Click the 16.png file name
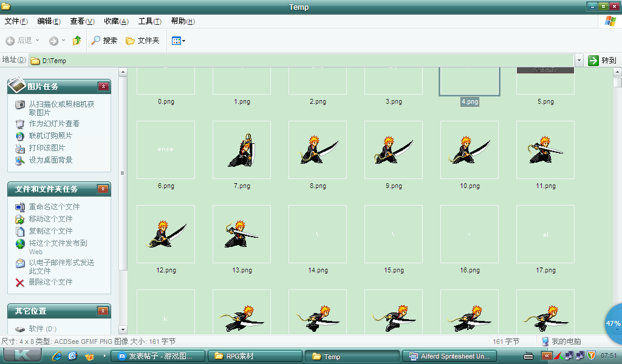622x364 pixels. [470, 270]
